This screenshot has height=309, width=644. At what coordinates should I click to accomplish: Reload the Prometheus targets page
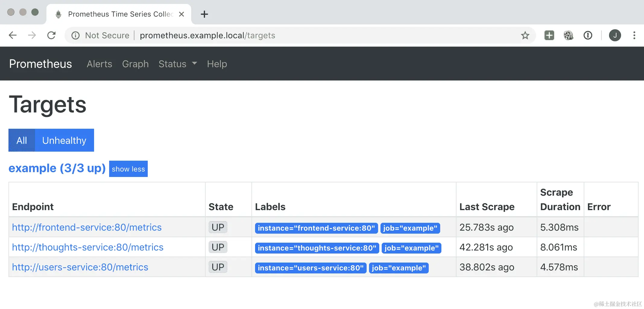[52, 36]
